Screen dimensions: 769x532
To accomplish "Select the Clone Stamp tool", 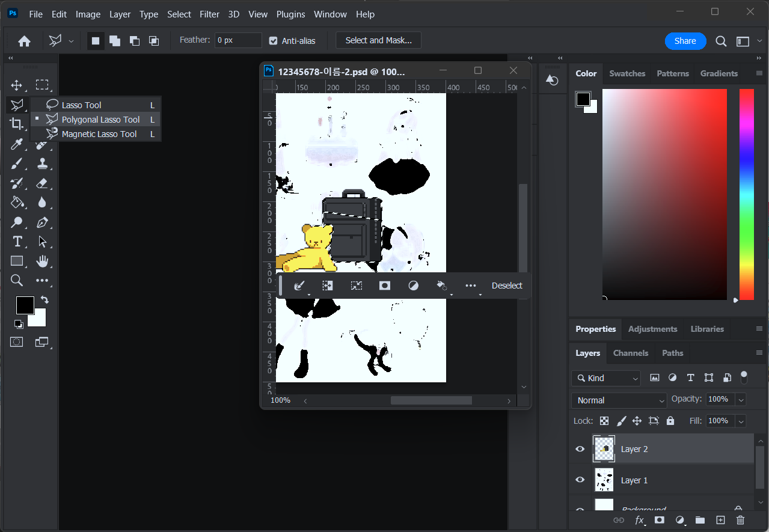I will (x=42, y=164).
